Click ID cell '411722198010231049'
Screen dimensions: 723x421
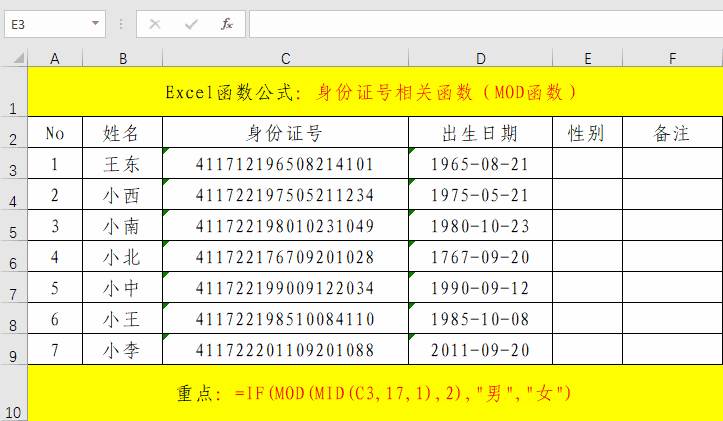click(x=285, y=225)
